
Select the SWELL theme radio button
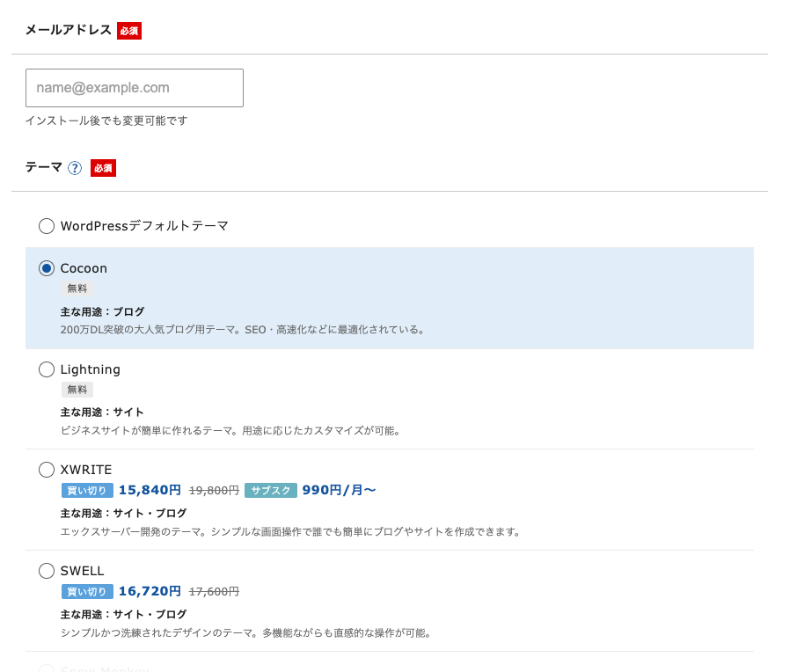pyautogui.click(x=47, y=571)
